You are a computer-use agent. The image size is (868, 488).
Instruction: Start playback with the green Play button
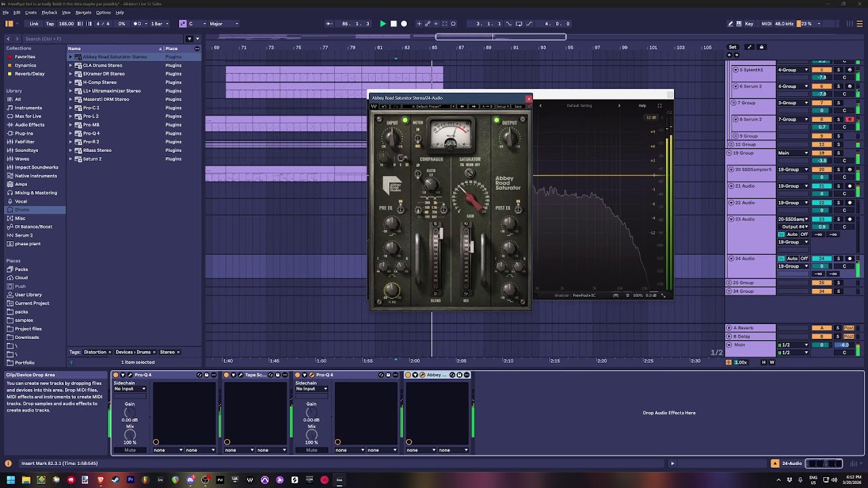click(x=382, y=24)
